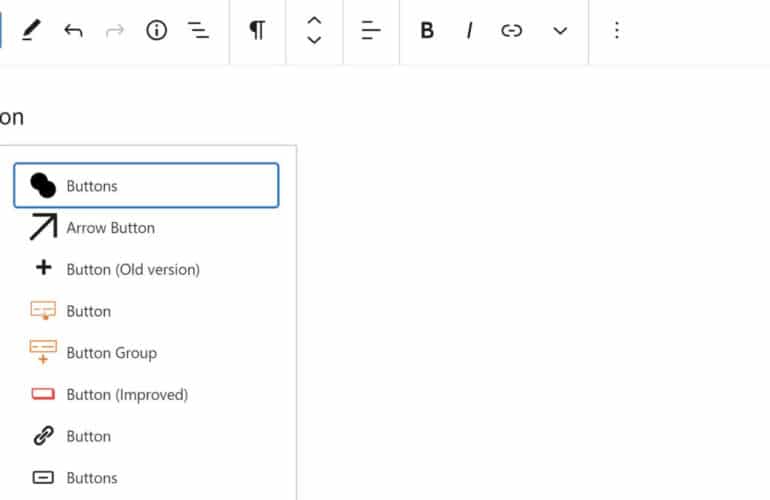This screenshot has width=770, height=500.
Task: Select Button (Old version) block
Action: tap(132, 269)
